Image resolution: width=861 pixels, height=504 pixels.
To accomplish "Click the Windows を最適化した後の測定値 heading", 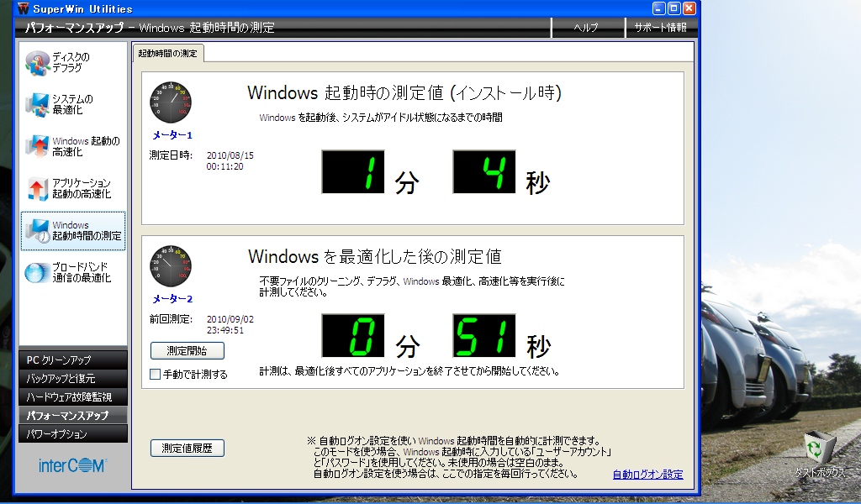I will click(374, 256).
